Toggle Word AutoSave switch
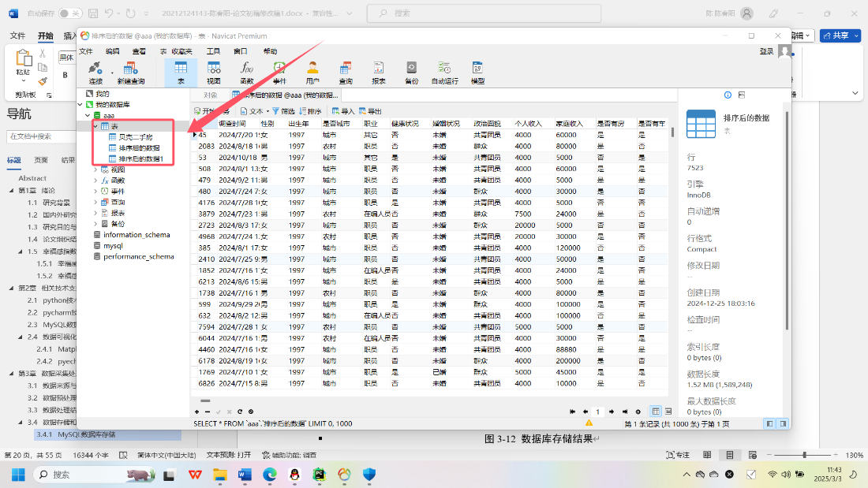Viewport: 868px width, 488px height. (69, 13)
